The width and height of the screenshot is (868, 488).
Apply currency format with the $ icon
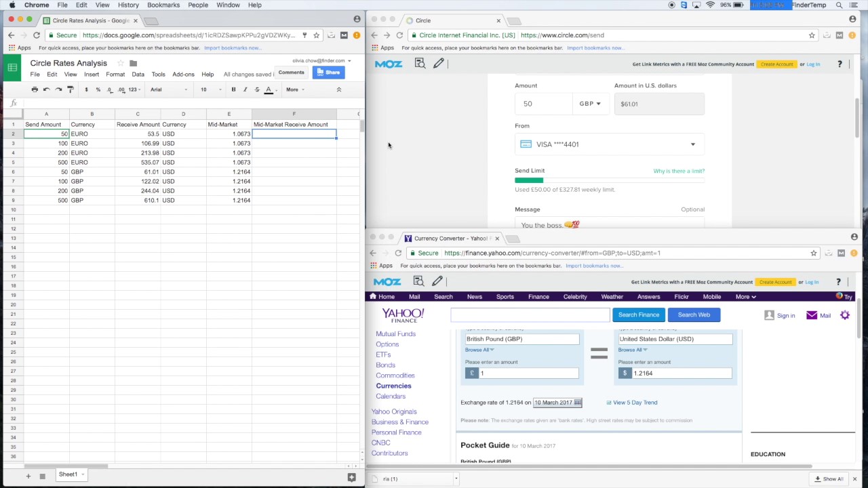[x=86, y=89]
